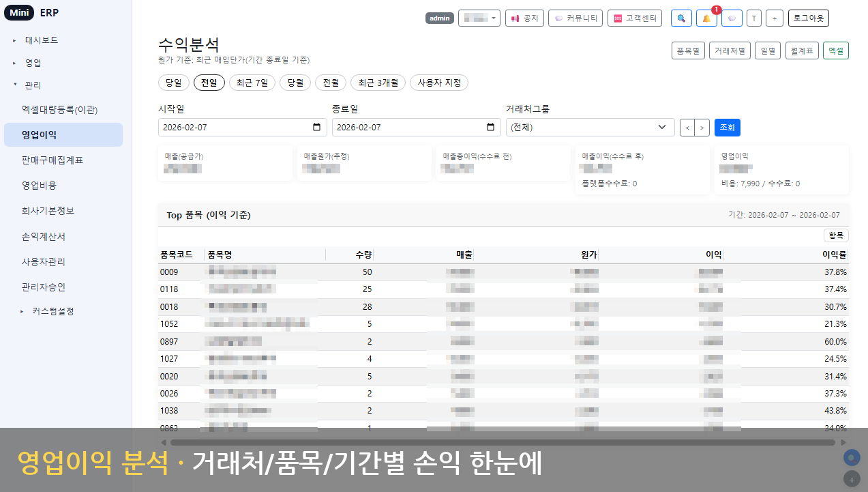Open 판매구매집계표 in the sidebar
The width and height of the screenshot is (868, 492).
(63, 160)
